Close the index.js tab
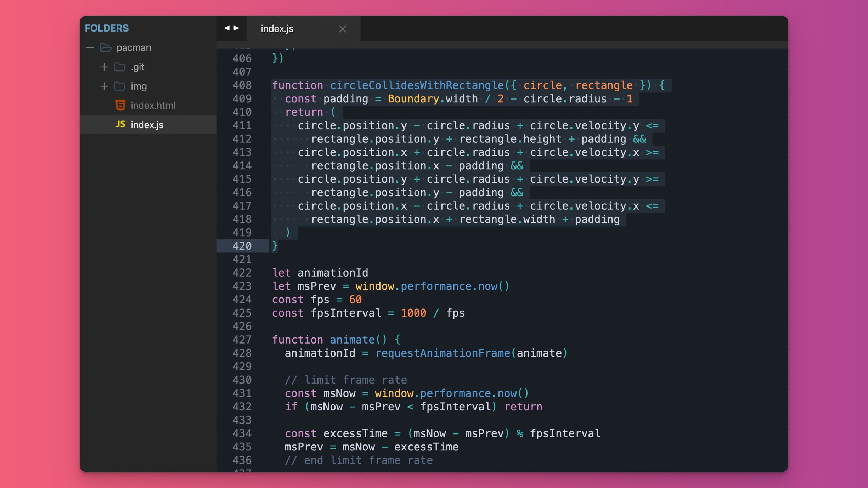The image size is (868, 488). click(x=342, y=29)
